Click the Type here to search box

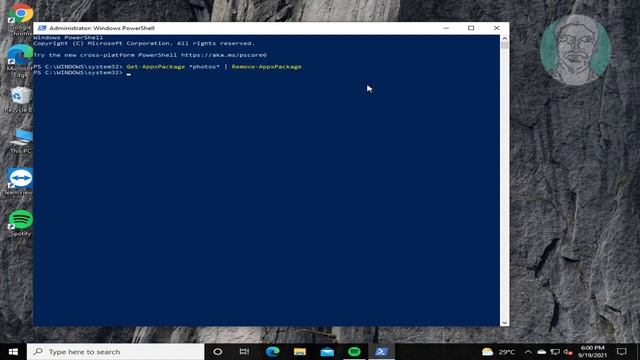116,352
